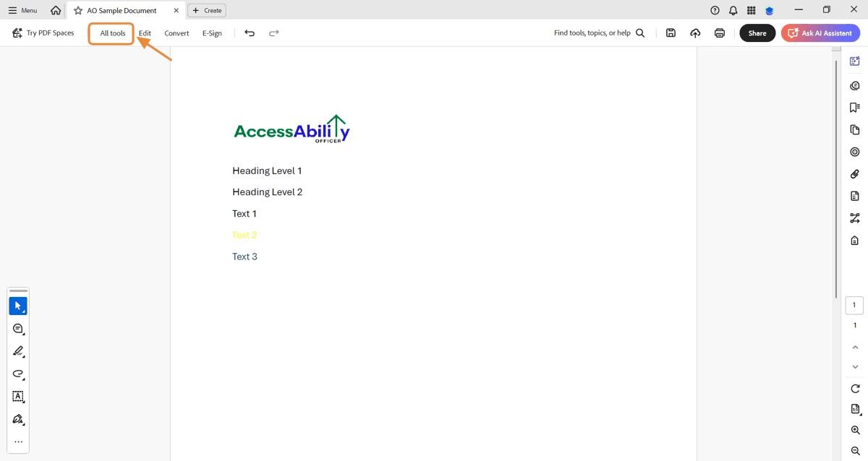Image resolution: width=868 pixels, height=461 pixels.
Task: Click the text 'Text 1'
Action: pyautogui.click(x=244, y=213)
